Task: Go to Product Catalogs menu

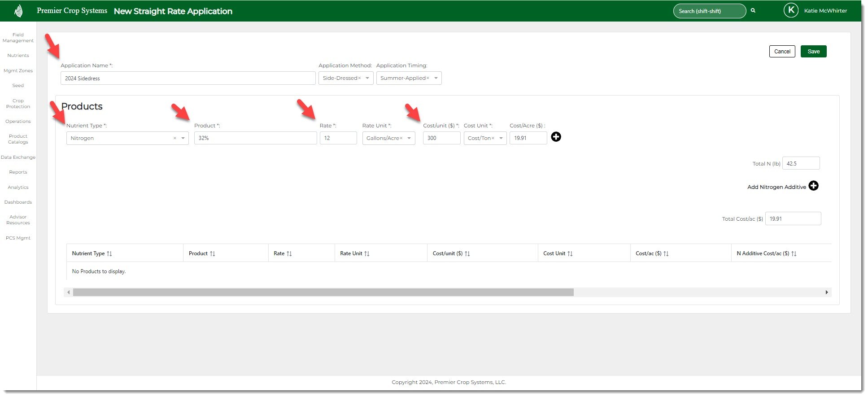Action: click(x=18, y=139)
